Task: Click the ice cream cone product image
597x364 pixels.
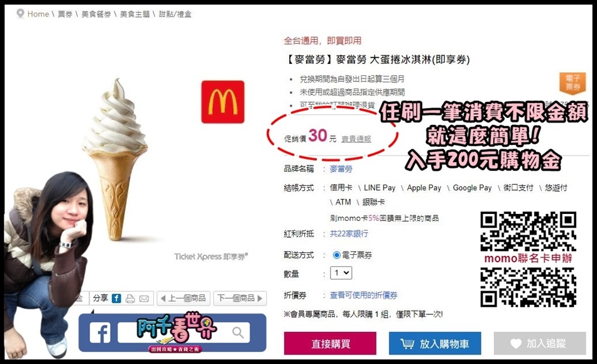Action: [116, 160]
